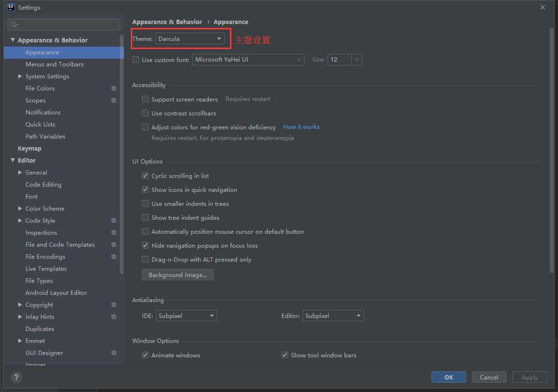Expand the Copyright node arrow
Image resolution: width=558 pixels, height=392 pixels.
(20, 304)
